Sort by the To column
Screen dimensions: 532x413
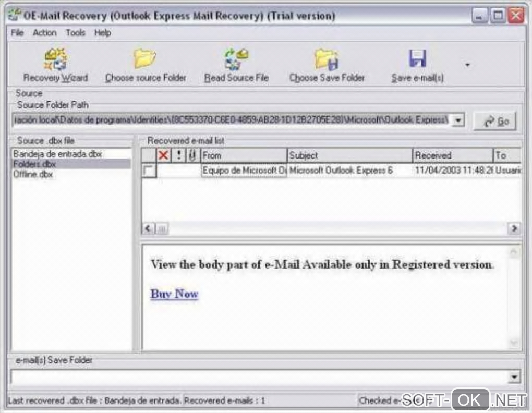[507, 155]
